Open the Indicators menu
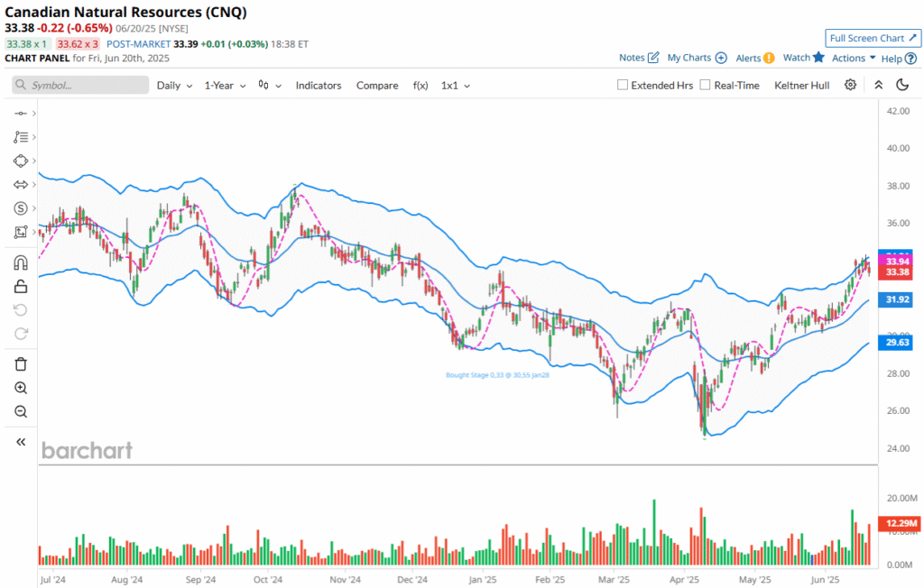 pos(319,85)
